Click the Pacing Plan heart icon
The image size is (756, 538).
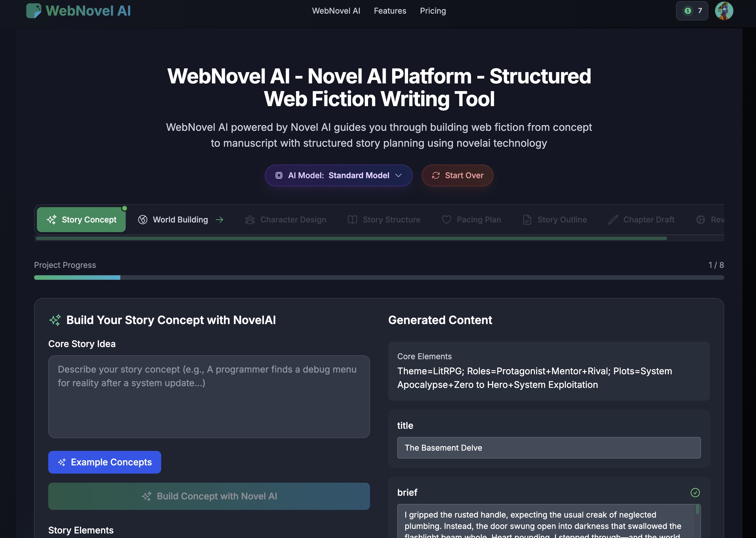(x=446, y=219)
